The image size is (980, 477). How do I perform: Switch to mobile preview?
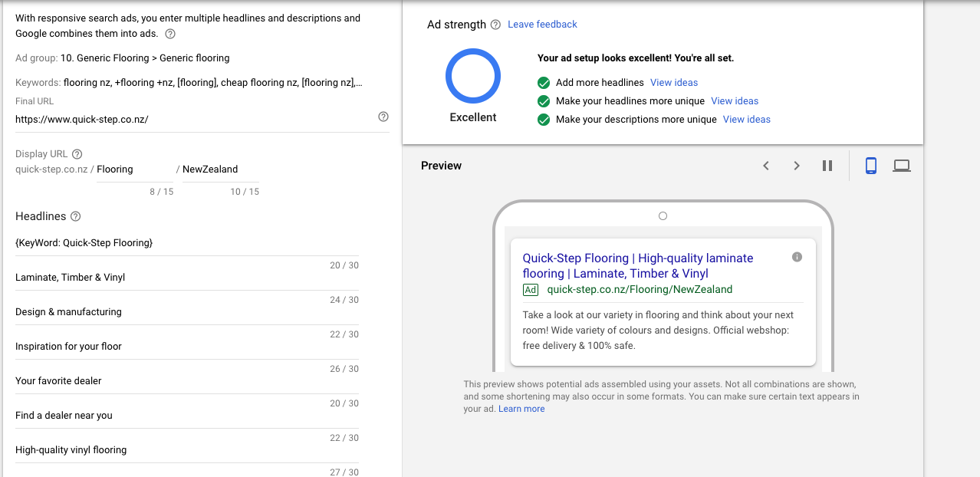(x=871, y=166)
